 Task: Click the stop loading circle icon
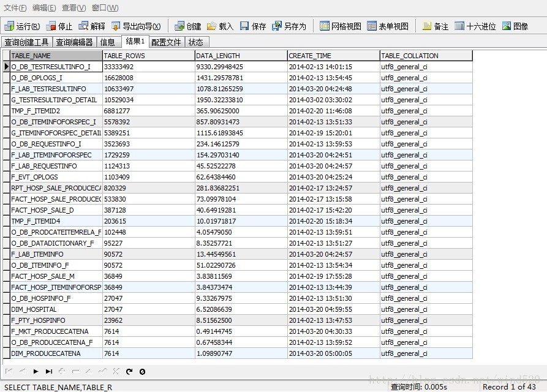tap(142, 372)
